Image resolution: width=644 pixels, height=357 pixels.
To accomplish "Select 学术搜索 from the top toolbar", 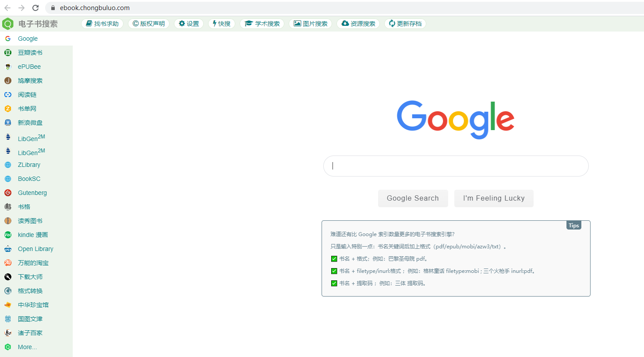I will pos(262,23).
